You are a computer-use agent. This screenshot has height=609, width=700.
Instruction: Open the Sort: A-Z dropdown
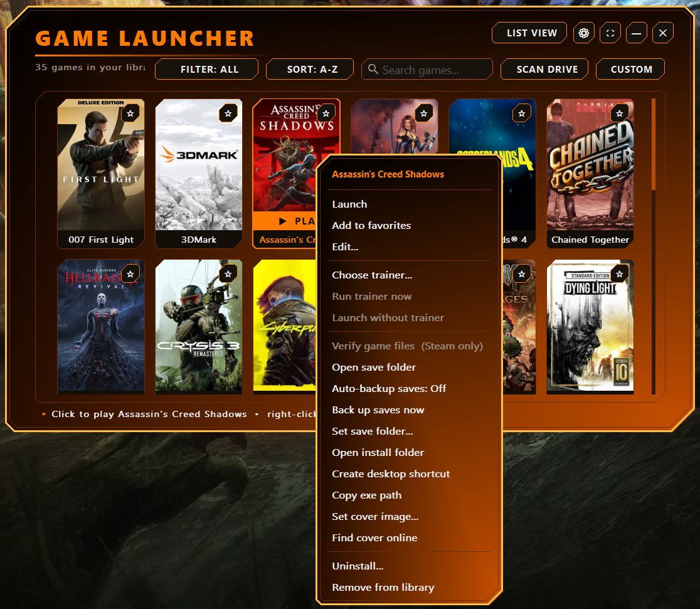pos(310,69)
